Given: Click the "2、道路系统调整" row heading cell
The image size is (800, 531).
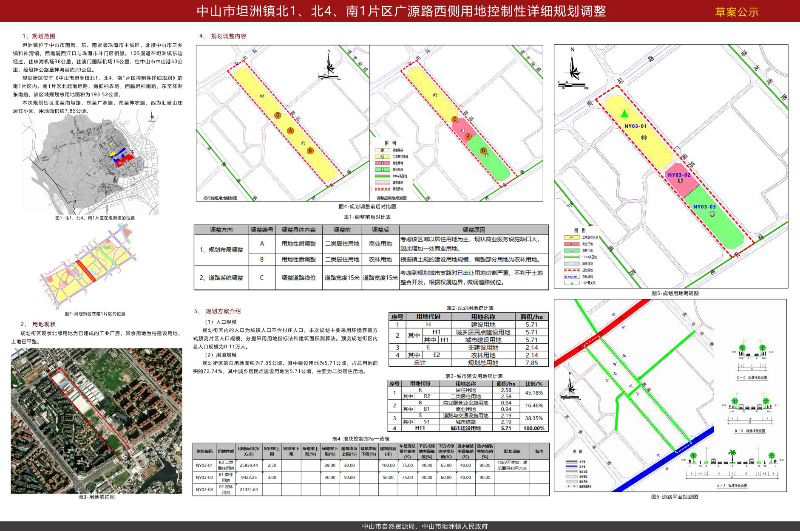Looking at the screenshot, I should [221, 277].
